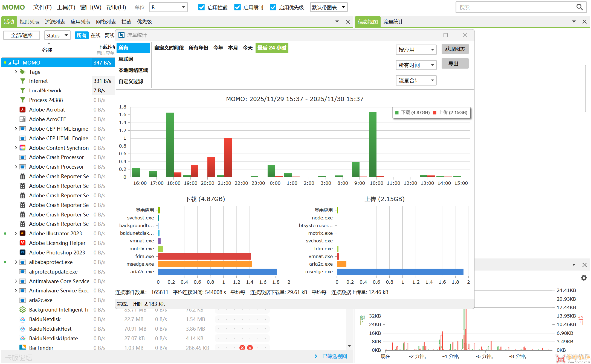
Task: Click the search magnifier icon
Action: tap(579, 7)
